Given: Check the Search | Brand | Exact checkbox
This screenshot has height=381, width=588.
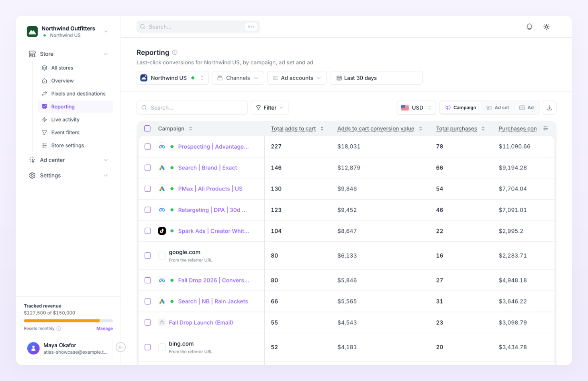Looking at the screenshot, I should (148, 168).
